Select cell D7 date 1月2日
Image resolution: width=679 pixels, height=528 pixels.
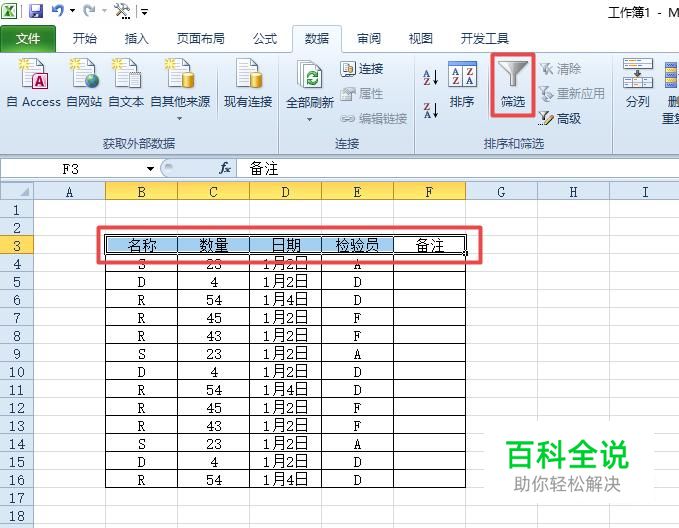[x=285, y=317]
